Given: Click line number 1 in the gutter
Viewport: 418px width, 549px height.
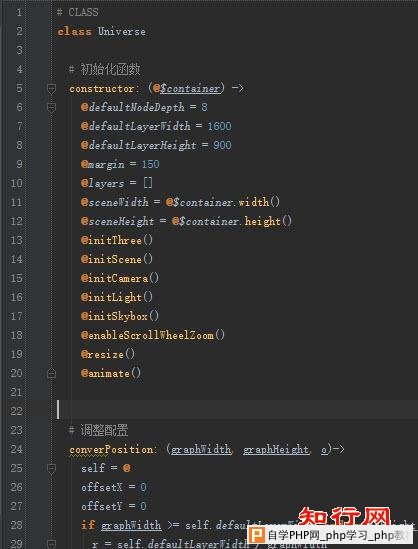Looking at the screenshot, I should tap(19, 12).
